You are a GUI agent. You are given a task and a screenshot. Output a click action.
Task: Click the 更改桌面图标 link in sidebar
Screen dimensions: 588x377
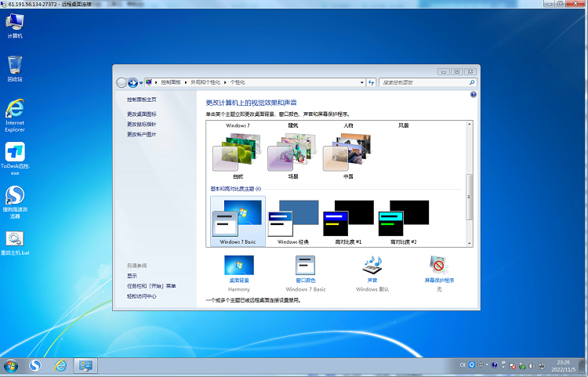point(142,114)
